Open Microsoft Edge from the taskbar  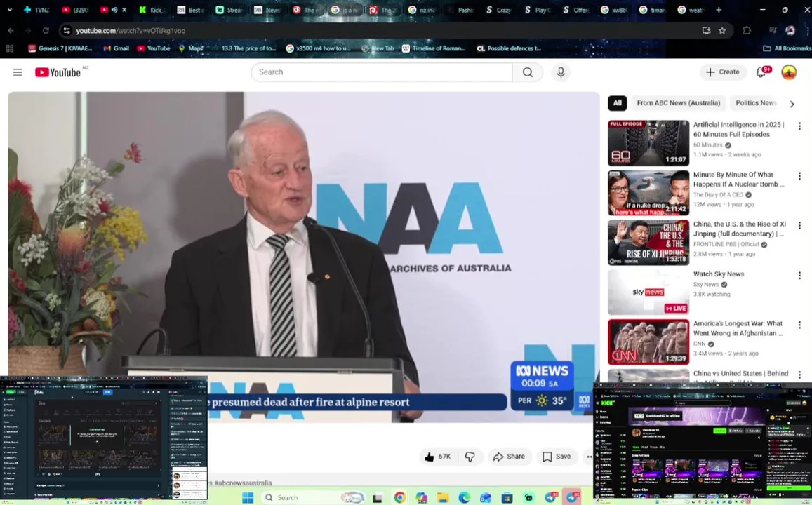pyautogui.click(x=464, y=497)
